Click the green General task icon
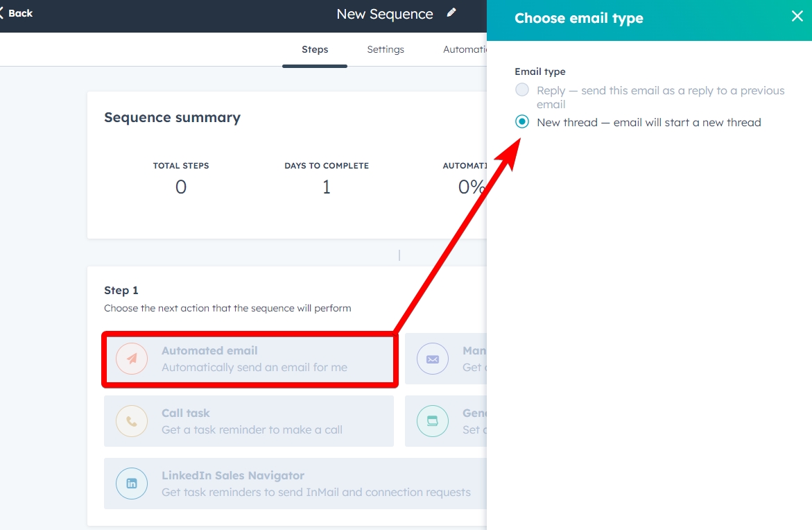 [433, 421]
